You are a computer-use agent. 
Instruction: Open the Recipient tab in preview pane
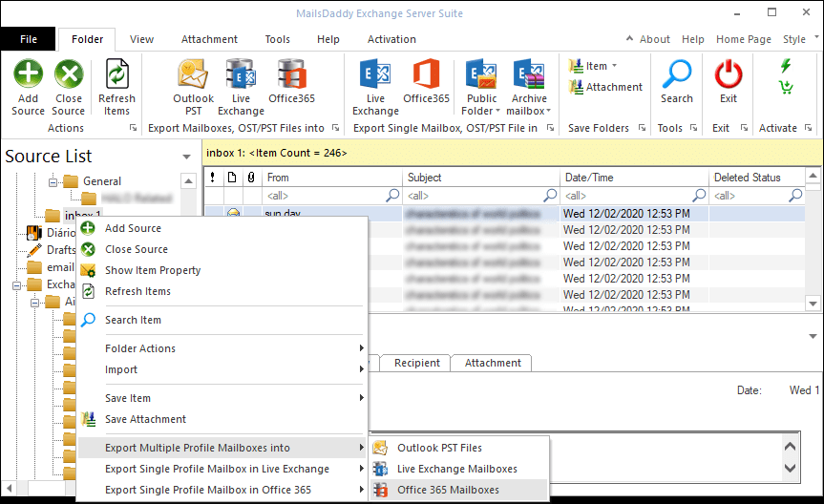(x=416, y=363)
